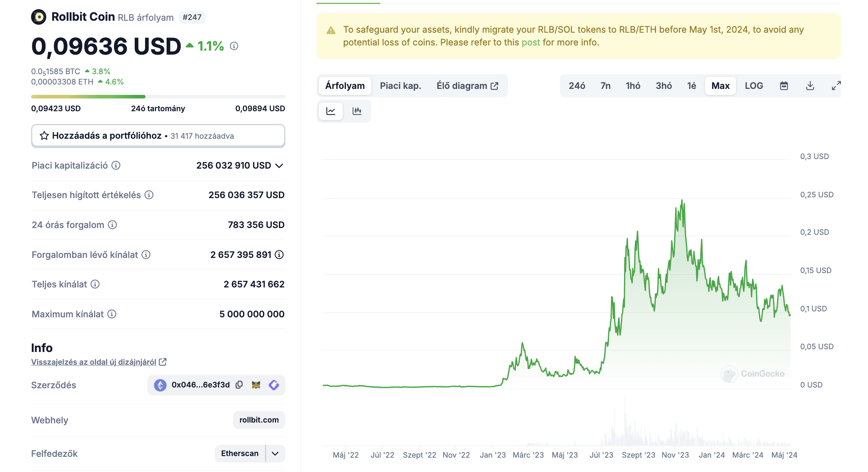Show info for Forgalomban lévő kínálat label
The height and width of the screenshot is (472, 868).
click(146, 255)
